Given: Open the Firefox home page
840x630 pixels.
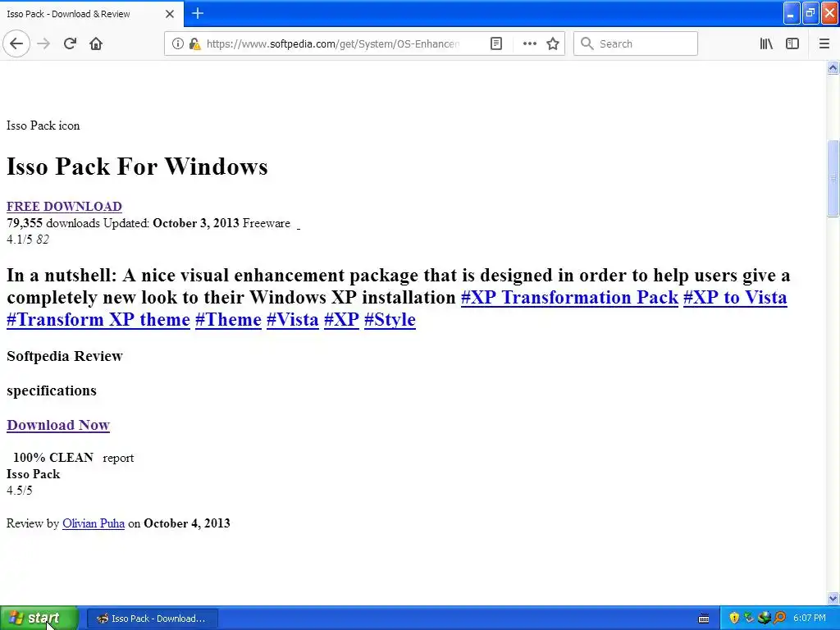Looking at the screenshot, I should click(x=96, y=44).
